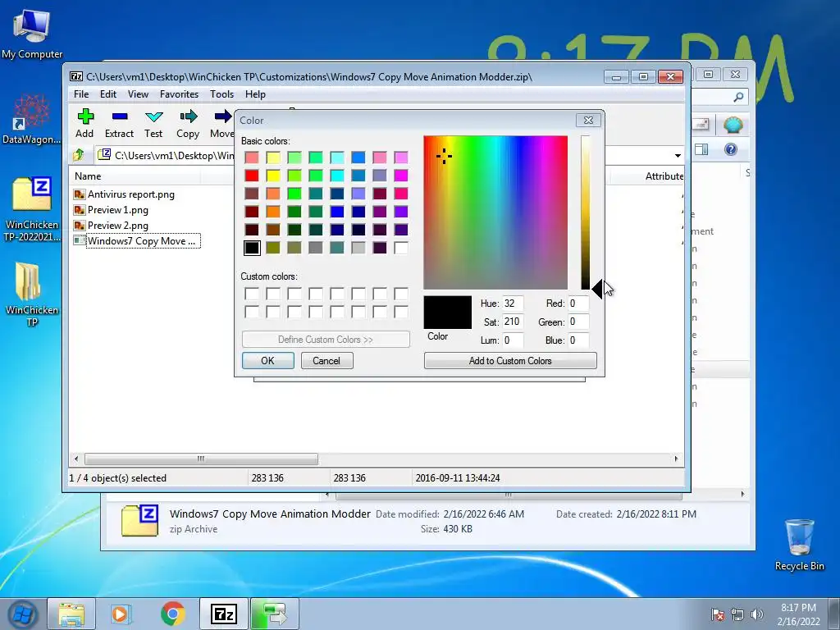Open the Favorites menu
840x630 pixels.
[179, 94]
